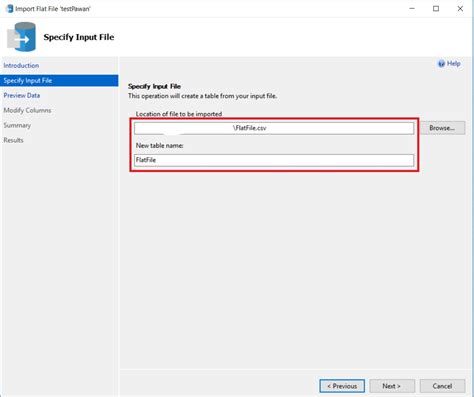The image size is (474, 397).
Task: Select the Specify Input File step
Action: (59, 81)
